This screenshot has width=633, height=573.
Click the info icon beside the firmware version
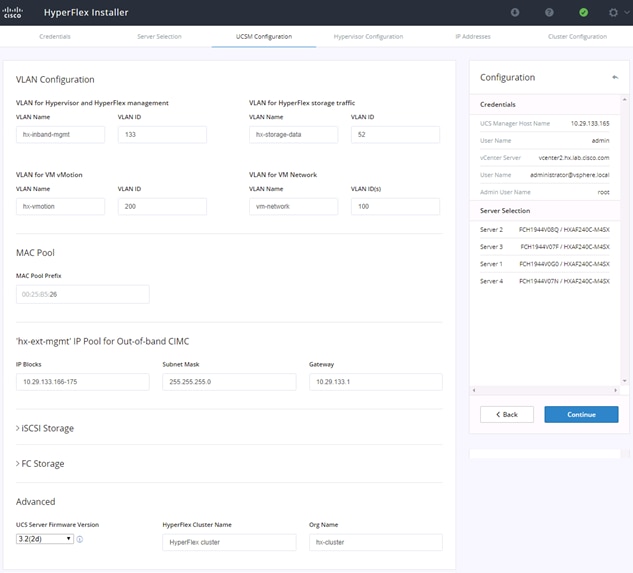point(80,539)
